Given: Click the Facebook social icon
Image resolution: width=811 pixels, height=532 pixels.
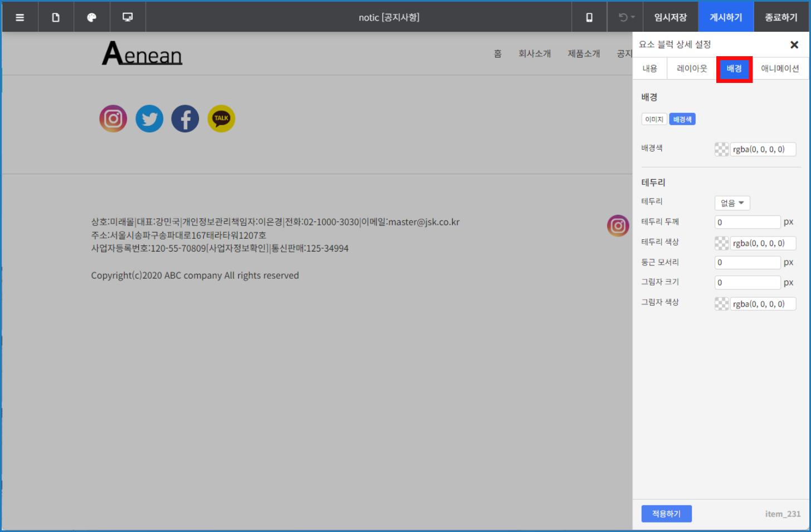Looking at the screenshot, I should pyautogui.click(x=185, y=118).
